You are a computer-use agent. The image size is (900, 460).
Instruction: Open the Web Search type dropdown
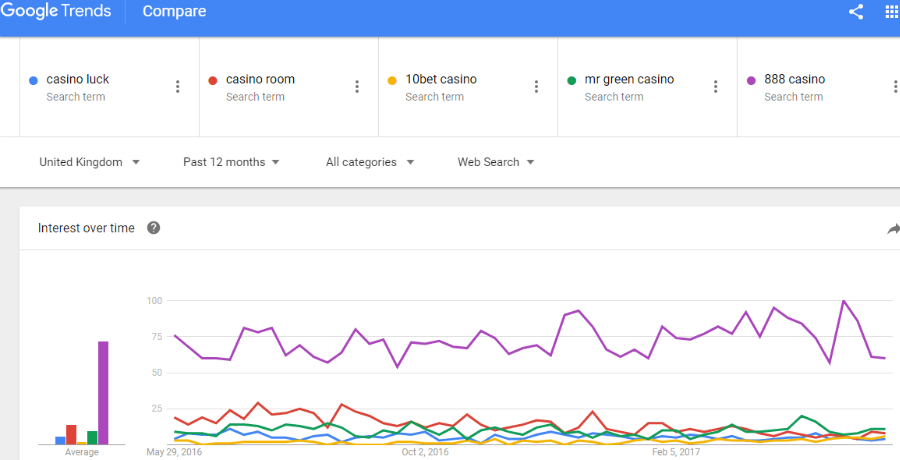coord(496,162)
